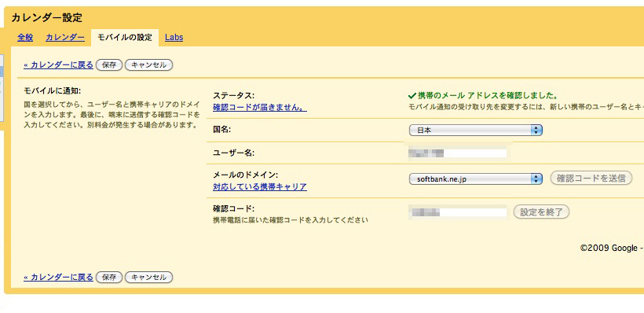Click the top « カレンダーに戻る link
Screen dimensions: 644x313
58,65
